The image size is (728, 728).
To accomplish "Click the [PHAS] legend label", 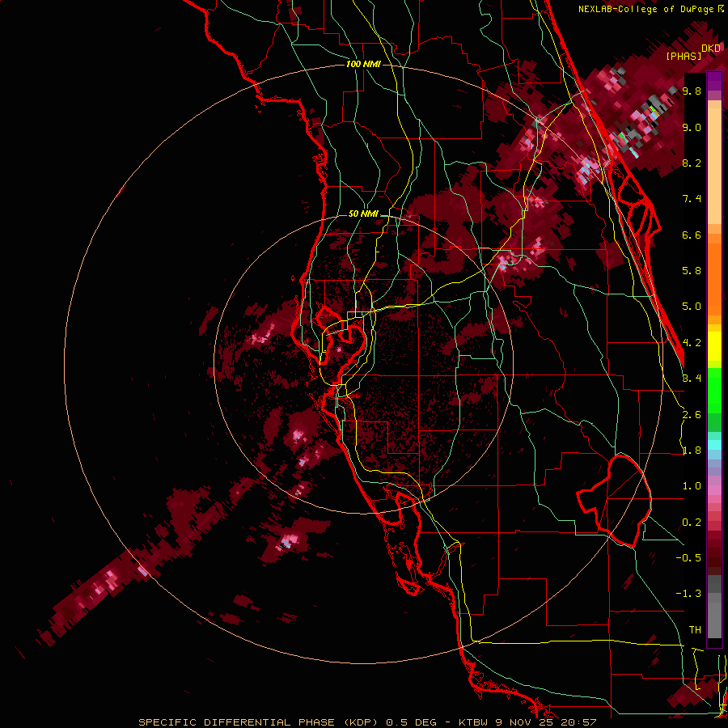I will (684, 56).
